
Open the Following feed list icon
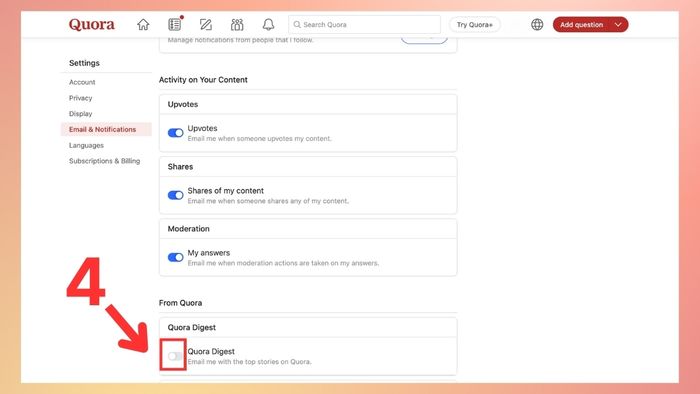click(x=175, y=25)
